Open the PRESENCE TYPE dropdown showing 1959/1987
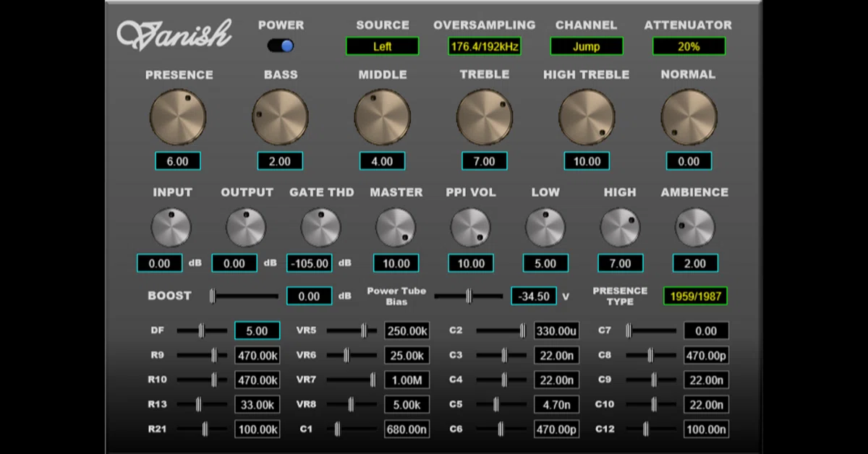Screen dimensions: 868x454 click(695, 296)
